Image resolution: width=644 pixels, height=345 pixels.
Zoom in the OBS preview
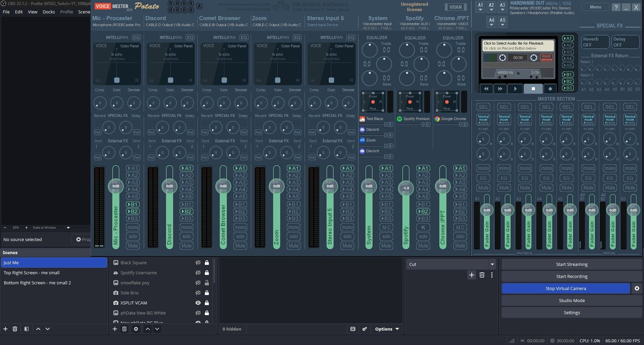click(27, 228)
